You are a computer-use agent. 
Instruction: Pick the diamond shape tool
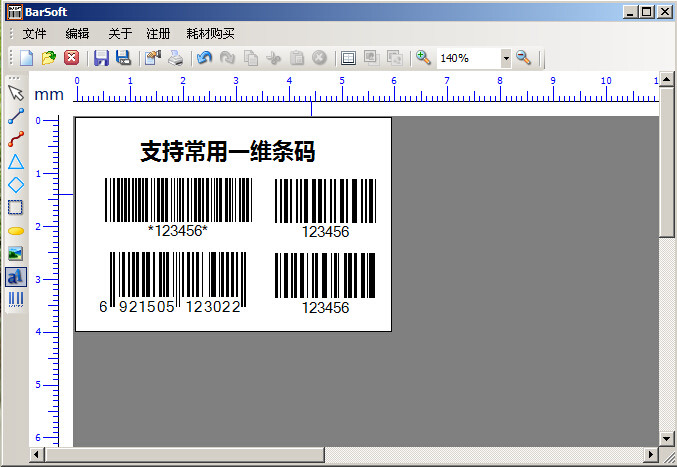(x=16, y=185)
